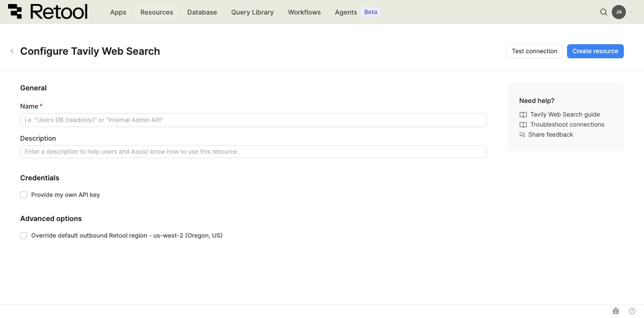
Task: Focus the Name input field
Action: pos(254,120)
